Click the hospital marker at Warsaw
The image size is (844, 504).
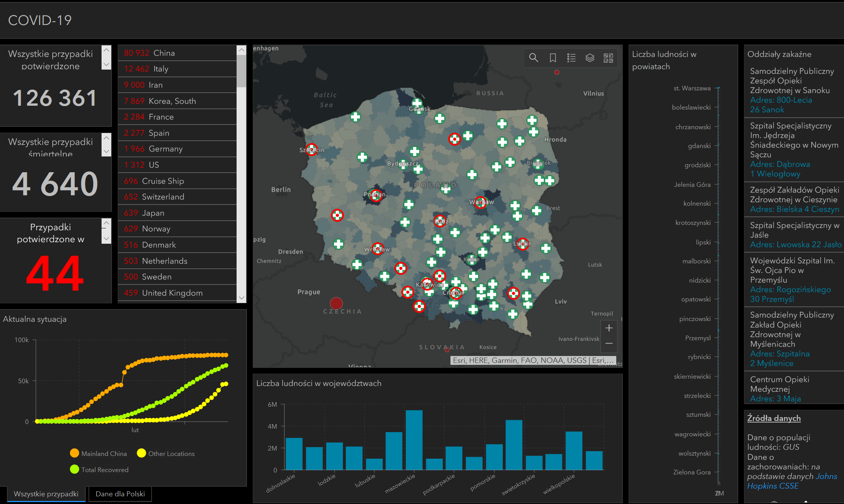click(x=480, y=202)
